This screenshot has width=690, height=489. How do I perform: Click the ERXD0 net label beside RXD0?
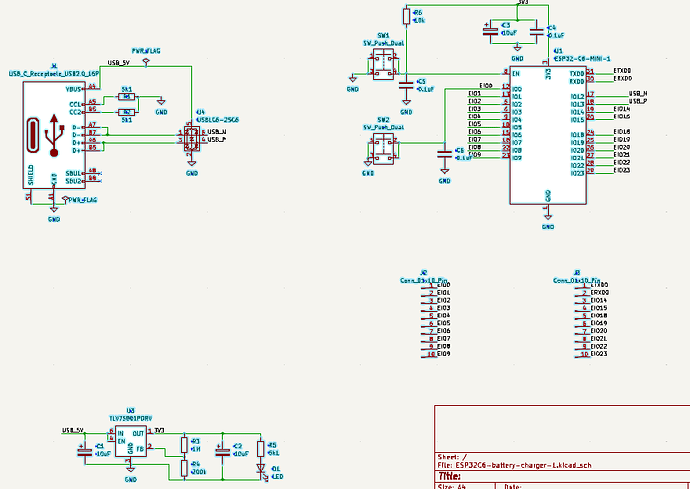pos(623,78)
